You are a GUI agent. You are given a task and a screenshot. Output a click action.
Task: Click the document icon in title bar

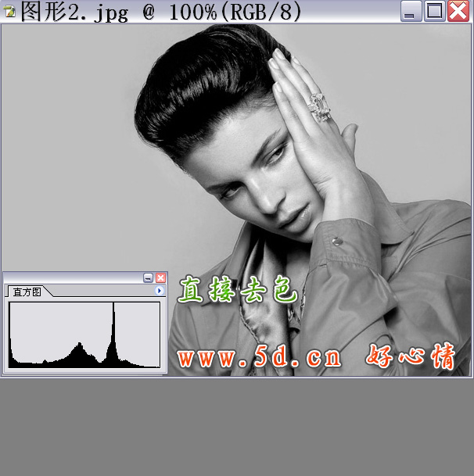(9, 12)
